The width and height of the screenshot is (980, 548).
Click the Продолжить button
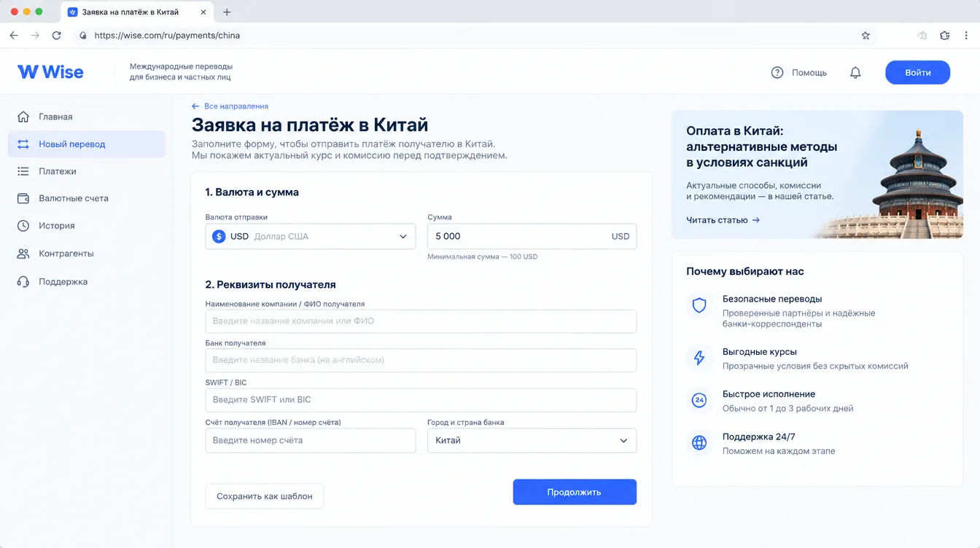(x=575, y=492)
